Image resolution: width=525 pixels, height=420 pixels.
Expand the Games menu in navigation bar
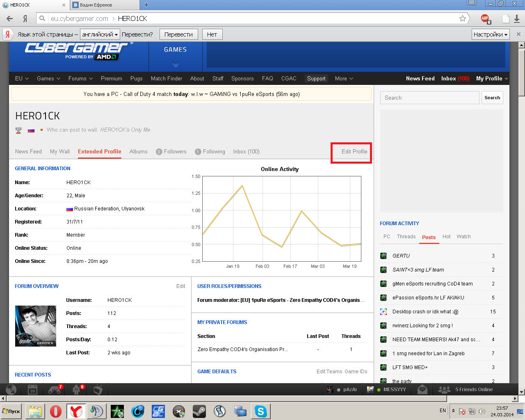(48, 79)
